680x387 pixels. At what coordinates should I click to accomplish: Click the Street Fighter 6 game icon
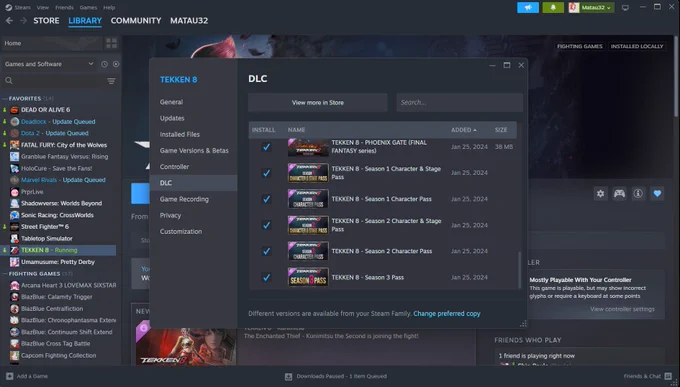[14, 226]
